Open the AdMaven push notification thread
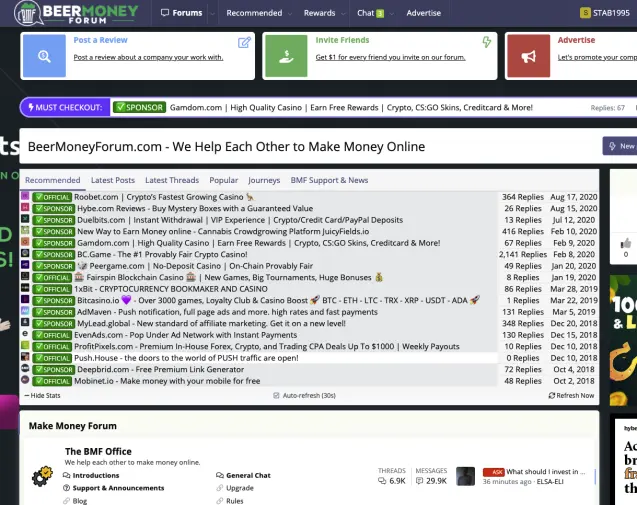This screenshot has height=505, width=637. tap(227, 312)
